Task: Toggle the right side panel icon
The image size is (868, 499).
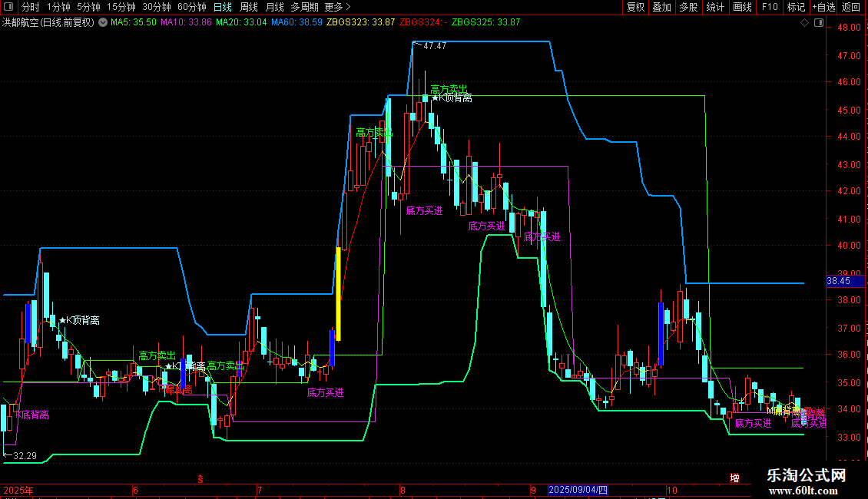Action: [819, 23]
